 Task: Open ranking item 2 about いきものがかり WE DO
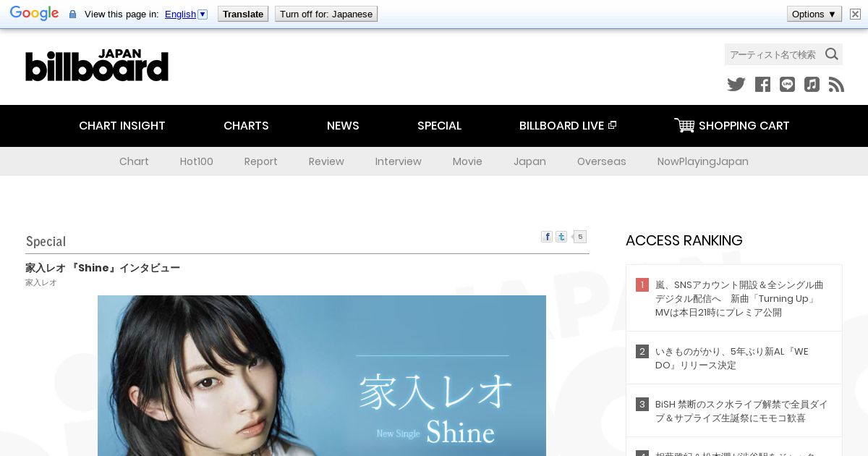pyautogui.click(x=732, y=358)
